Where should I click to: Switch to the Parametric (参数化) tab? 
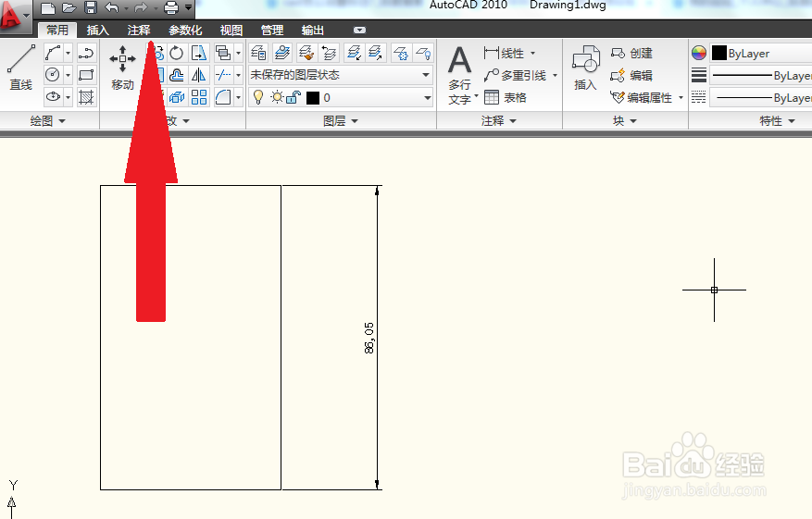click(x=185, y=30)
